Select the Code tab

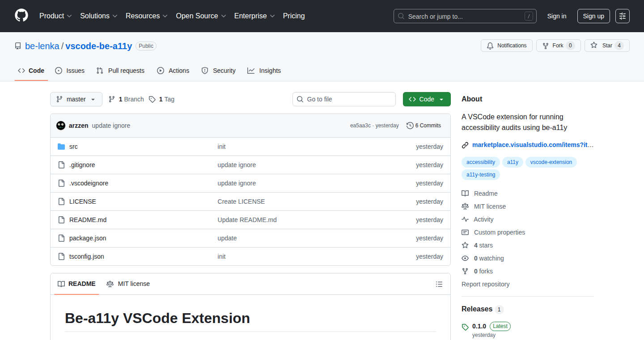pos(31,71)
